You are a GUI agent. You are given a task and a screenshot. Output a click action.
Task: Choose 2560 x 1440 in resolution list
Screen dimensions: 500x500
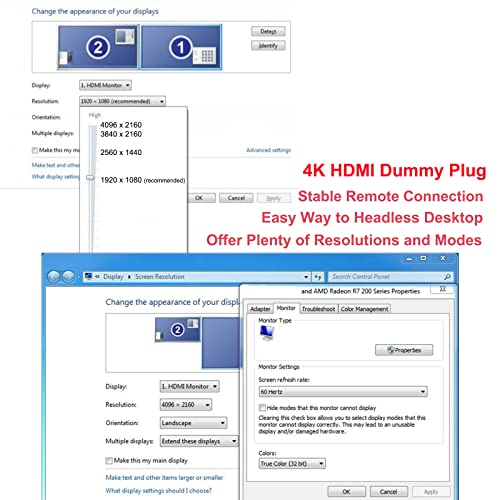pyautogui.click(x=121, y=152)
